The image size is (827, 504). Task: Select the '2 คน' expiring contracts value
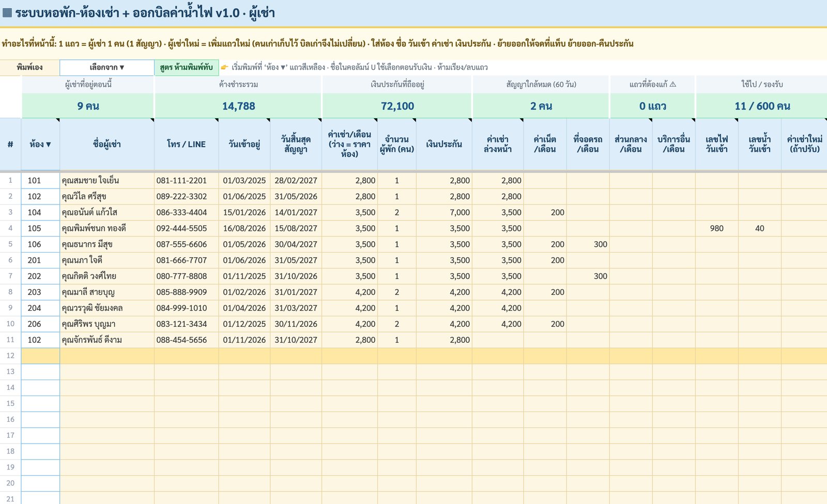tap(541, 106)
